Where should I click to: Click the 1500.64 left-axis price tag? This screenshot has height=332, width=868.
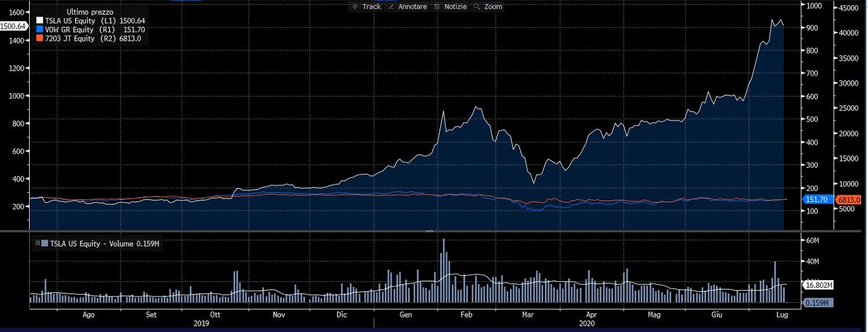[x=13, y=26]
